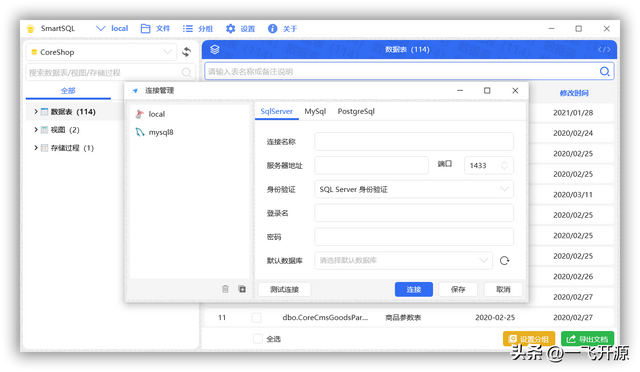The height and width of the screenshot is (372, 640).
Task: Switch to the SqlServer tab
Action: pos(277,111)
